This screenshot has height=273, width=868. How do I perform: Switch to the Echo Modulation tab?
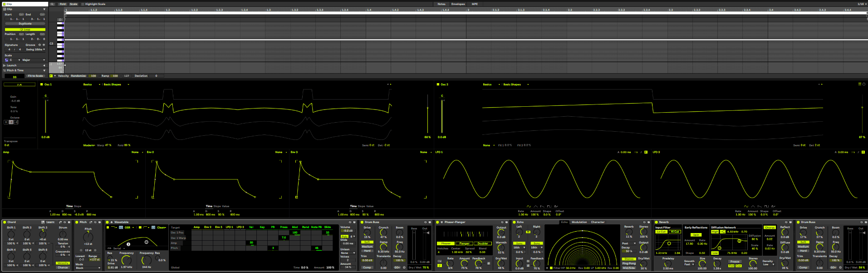point(579,222)
